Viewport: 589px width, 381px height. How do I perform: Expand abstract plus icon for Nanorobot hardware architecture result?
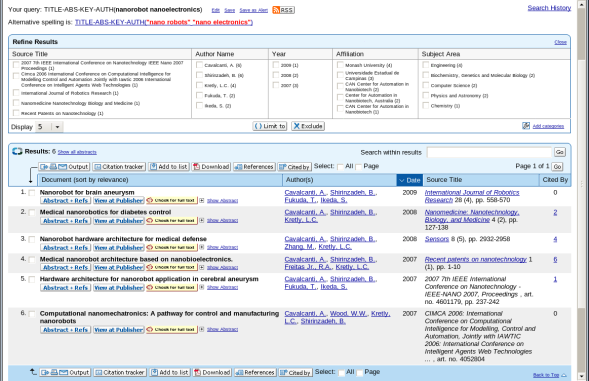coord(202,247)
